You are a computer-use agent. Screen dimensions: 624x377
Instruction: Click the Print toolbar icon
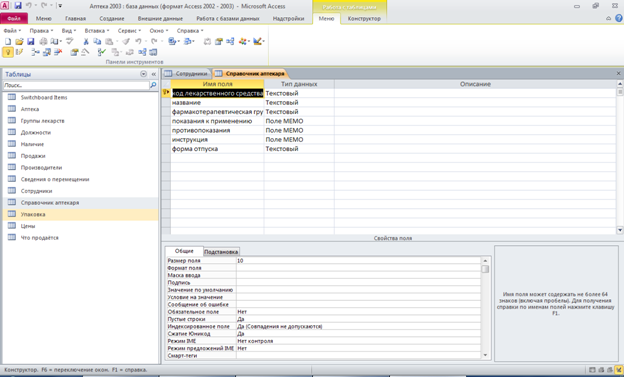(43, 41)
